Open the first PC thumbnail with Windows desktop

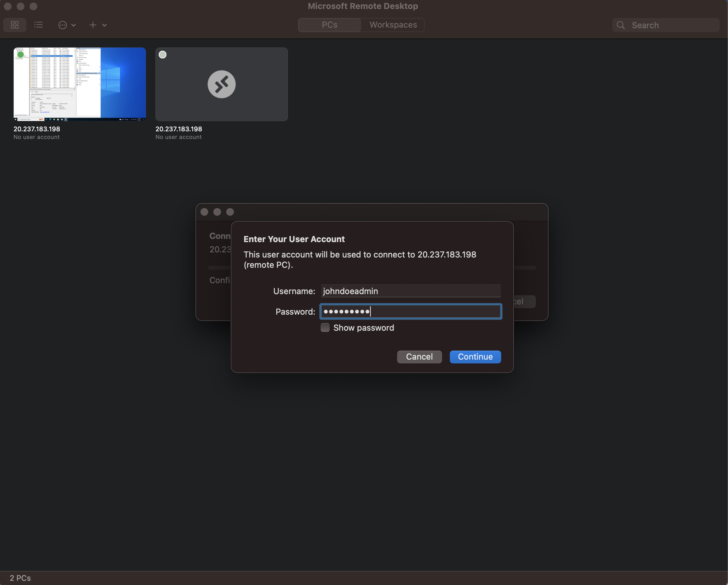point(80,84)
